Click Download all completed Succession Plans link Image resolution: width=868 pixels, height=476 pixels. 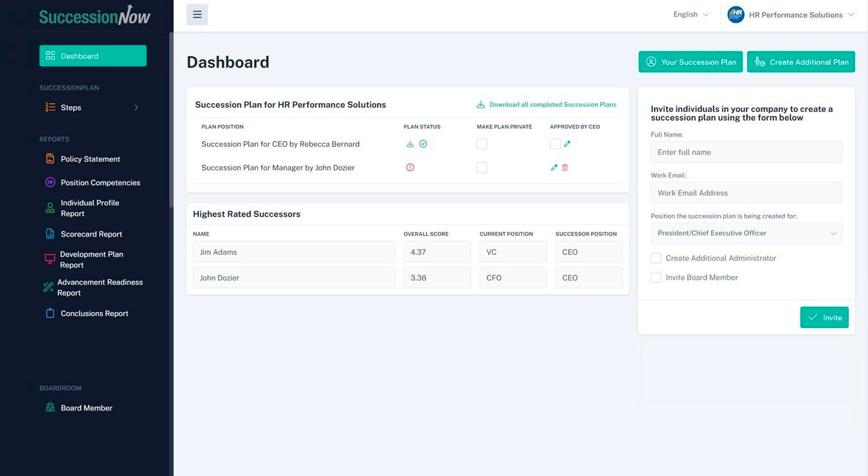click(552, 105)
